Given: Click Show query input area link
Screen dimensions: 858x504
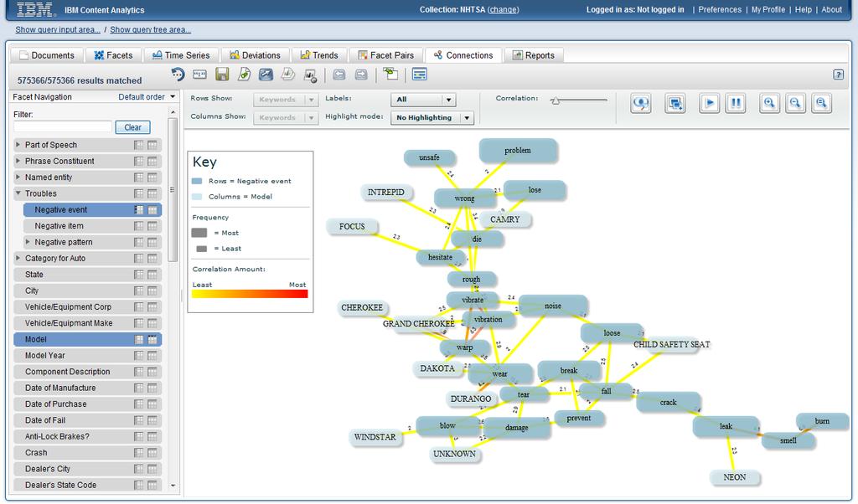Looking at the screenshot, I should [x=58, y=29].
